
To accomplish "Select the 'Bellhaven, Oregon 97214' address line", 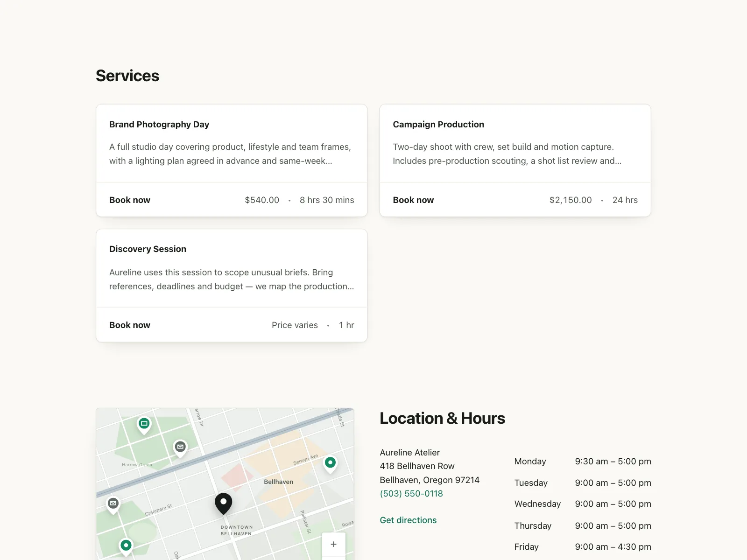I will click(430, 480).
